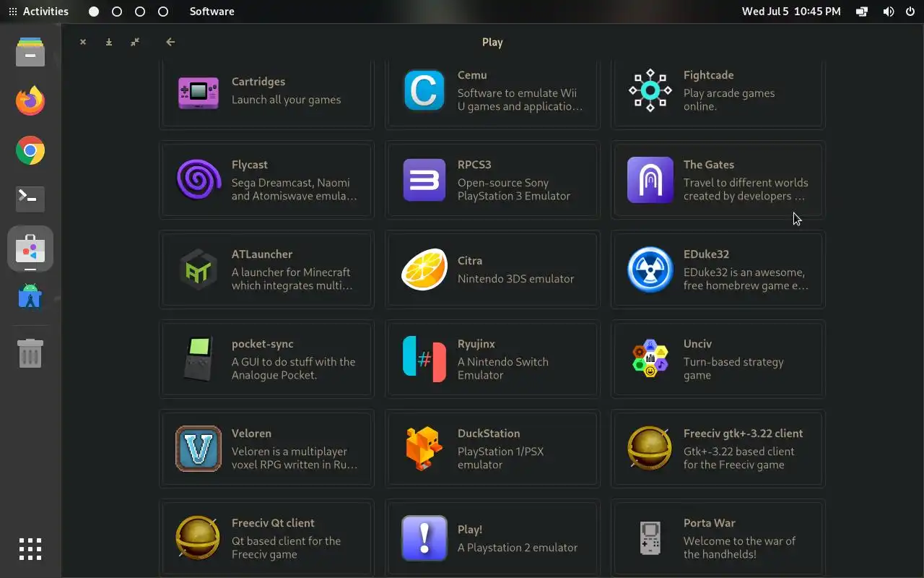Select the Freeciv Qt client globe icon

click(199, 538)
